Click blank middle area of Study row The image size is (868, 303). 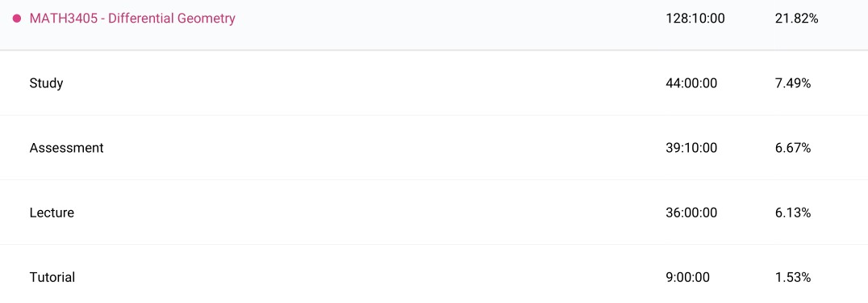click(x=360, y=83)
